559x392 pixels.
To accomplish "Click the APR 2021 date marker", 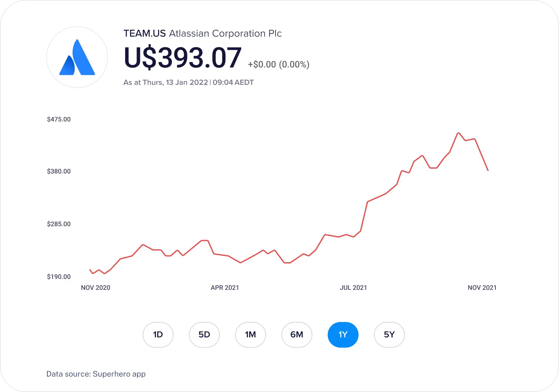I will (x=225, y=288).
